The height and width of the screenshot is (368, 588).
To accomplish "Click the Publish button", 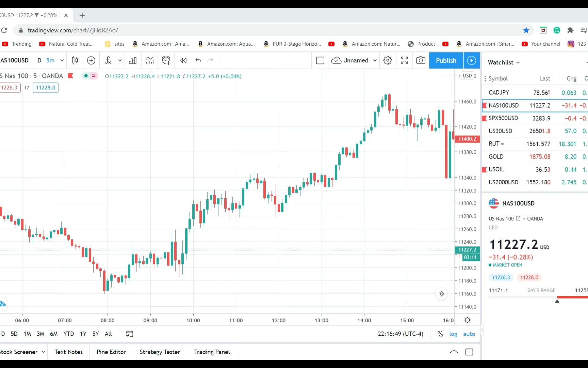I will pyautogui.click(x=446, y=60).
